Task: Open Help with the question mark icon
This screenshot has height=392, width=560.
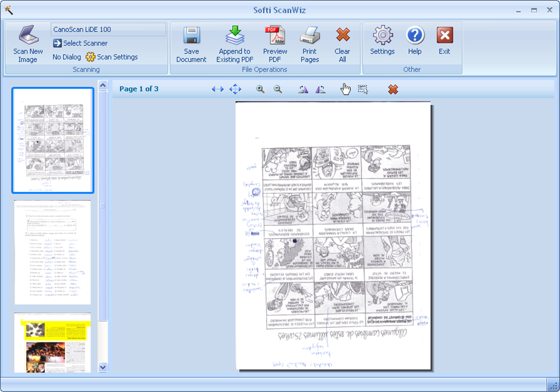Action: 415,40
